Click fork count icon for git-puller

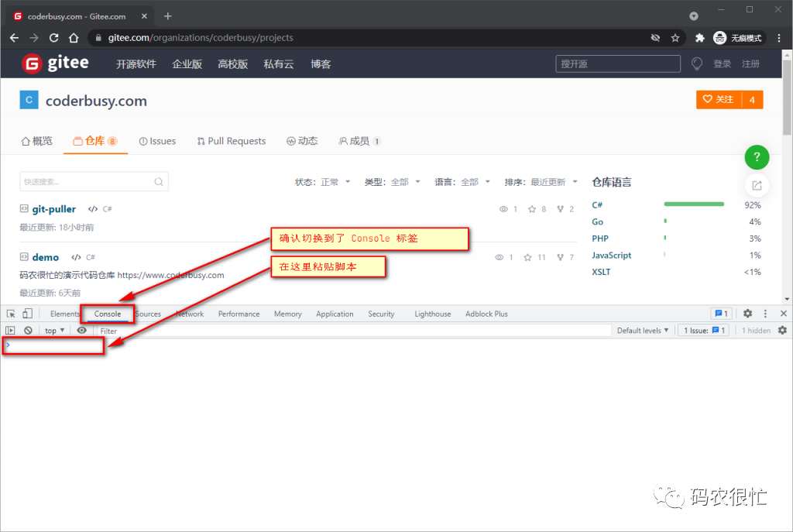coord(561,209)
